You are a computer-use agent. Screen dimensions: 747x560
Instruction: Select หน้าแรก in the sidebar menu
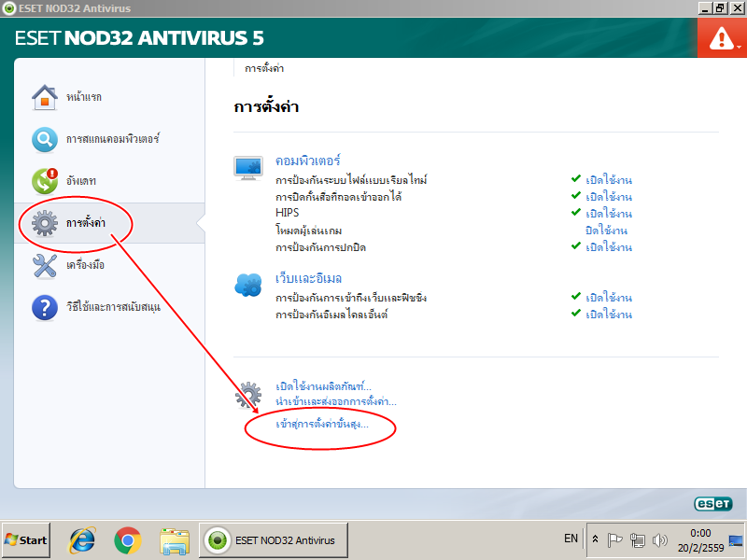pos(84,97)
